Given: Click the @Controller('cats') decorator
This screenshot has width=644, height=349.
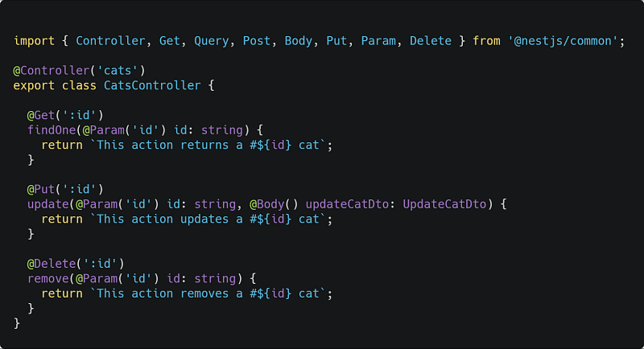Looking at the screenshot, I should (x=79, y=71).
